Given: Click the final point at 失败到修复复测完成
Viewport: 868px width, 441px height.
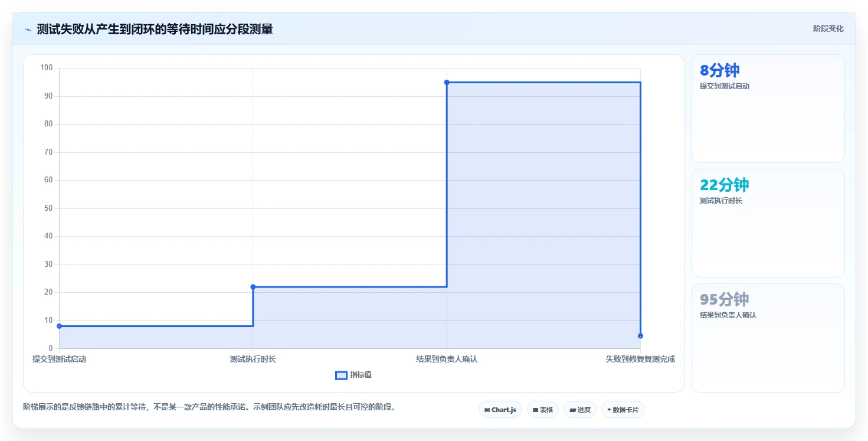Looking at the screenshot, I should pos(640,336).
